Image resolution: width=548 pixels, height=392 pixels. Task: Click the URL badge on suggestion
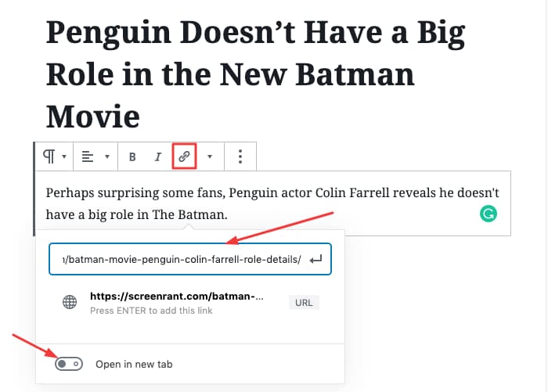coord(304,303)
